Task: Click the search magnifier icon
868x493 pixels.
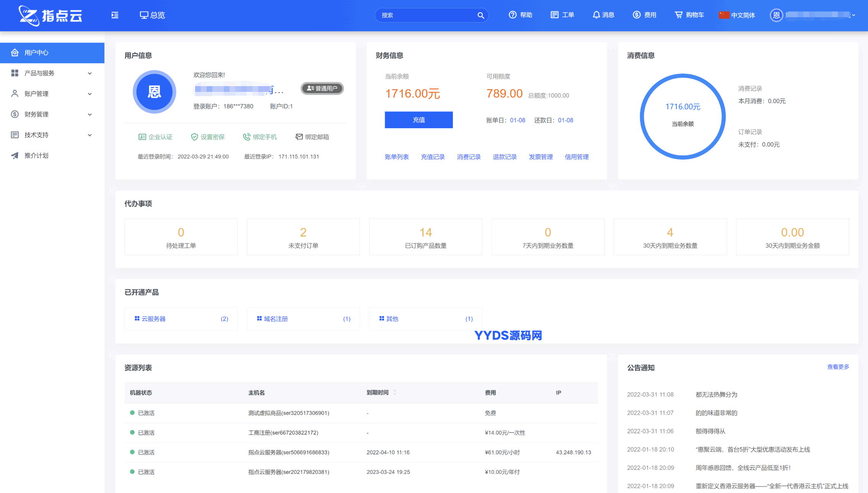Action: pos(480,15)
